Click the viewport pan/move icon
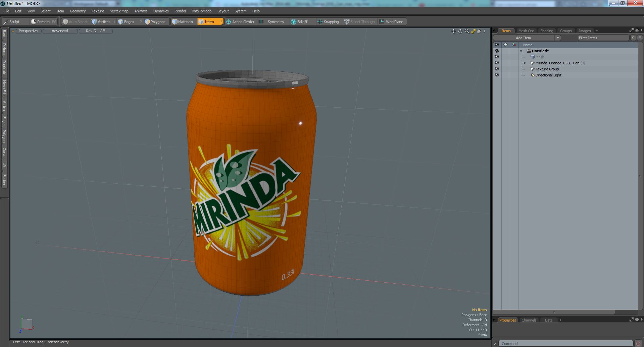This screenshot has width=644, height=347. pyautogui.click(x=453, y=31)
